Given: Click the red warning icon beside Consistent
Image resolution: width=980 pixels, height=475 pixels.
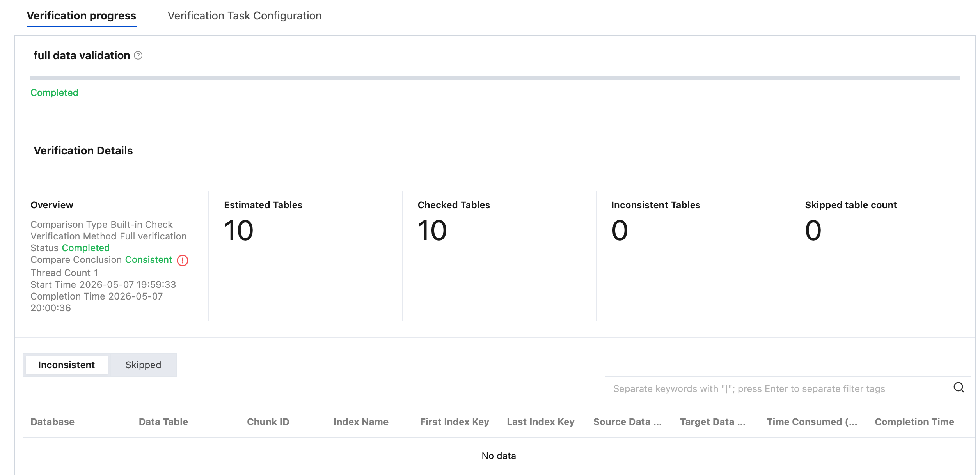Looking at the screenshot, I should [183, 260].
